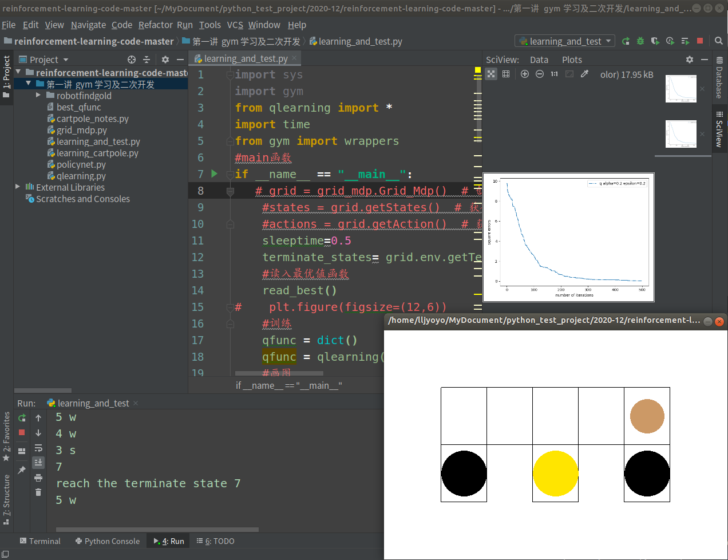Screen dimensions: 728x560
Task: Pick a color with SciView eyedropper
Action: click(584, 74)
